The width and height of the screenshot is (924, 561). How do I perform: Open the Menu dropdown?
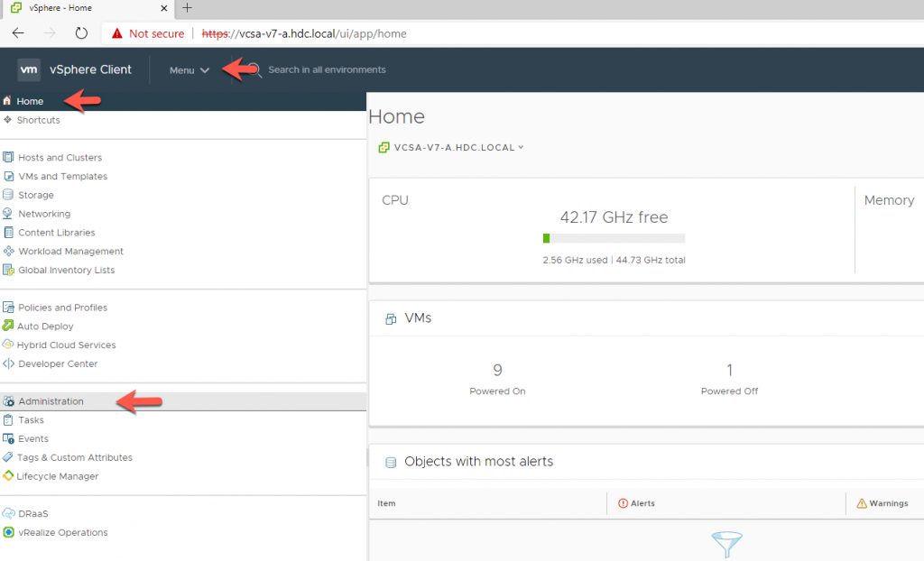189,70
